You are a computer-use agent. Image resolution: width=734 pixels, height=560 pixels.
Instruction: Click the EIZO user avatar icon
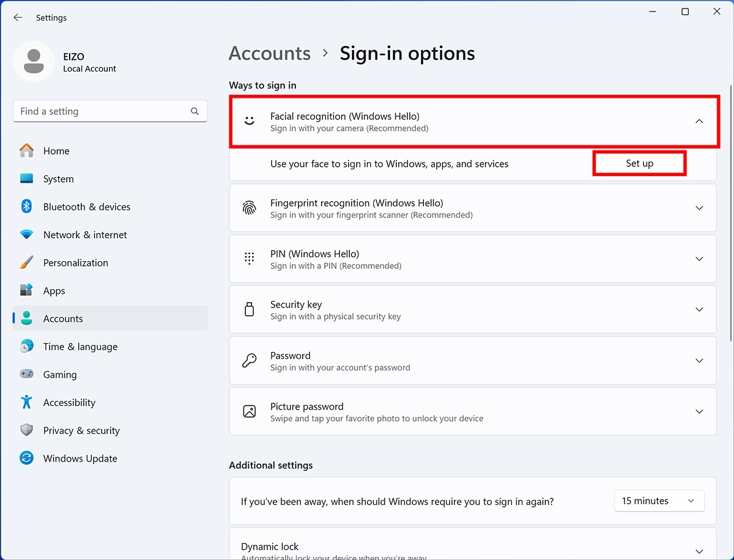[x=34, y=62]
